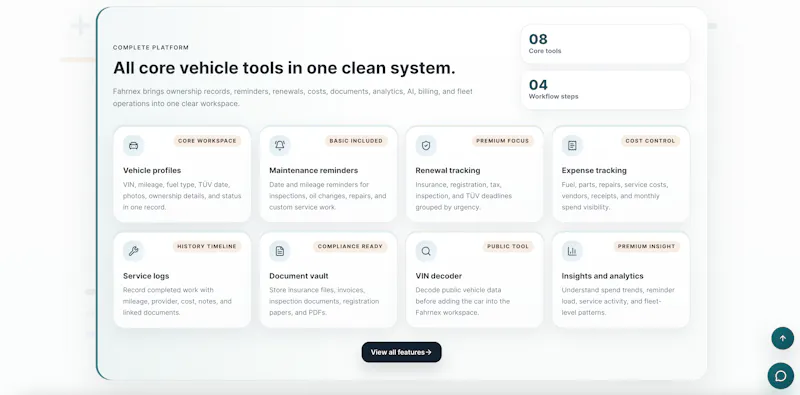This screenshot has height=395, width=800.
Task: Open the Document vault title
Action: (299, 276)
